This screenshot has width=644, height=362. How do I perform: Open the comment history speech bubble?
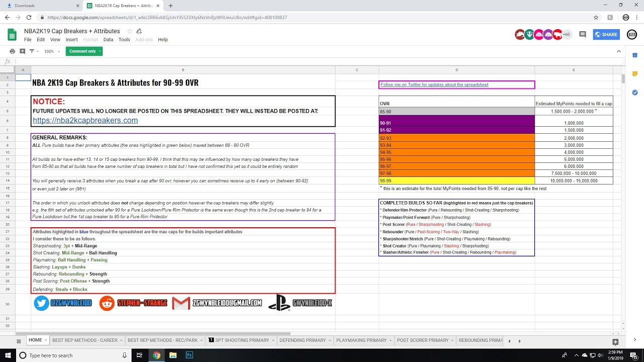(x=583, y=35)
